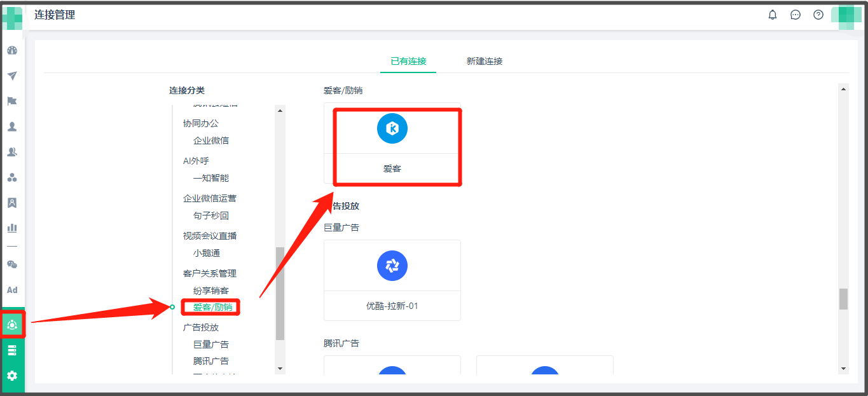Screen dimensions: 868x396
Task: Click category list scroll up arrow
Action: point(280,110)
